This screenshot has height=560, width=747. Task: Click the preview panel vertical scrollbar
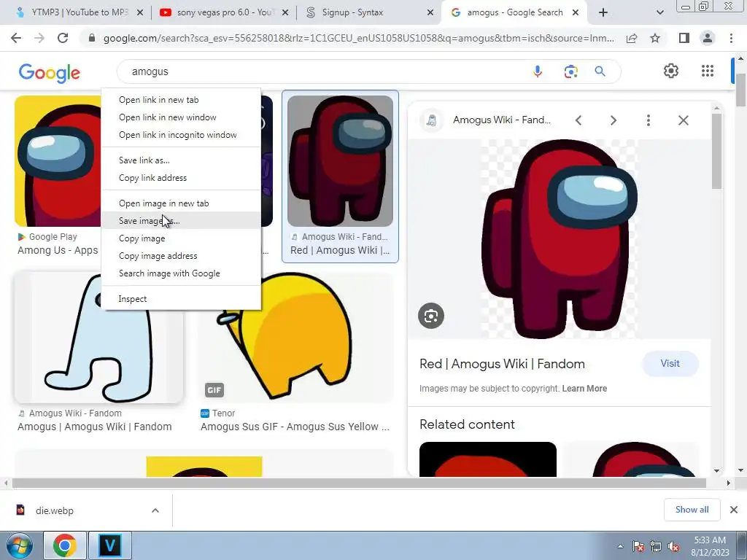[x=716, y=152]
